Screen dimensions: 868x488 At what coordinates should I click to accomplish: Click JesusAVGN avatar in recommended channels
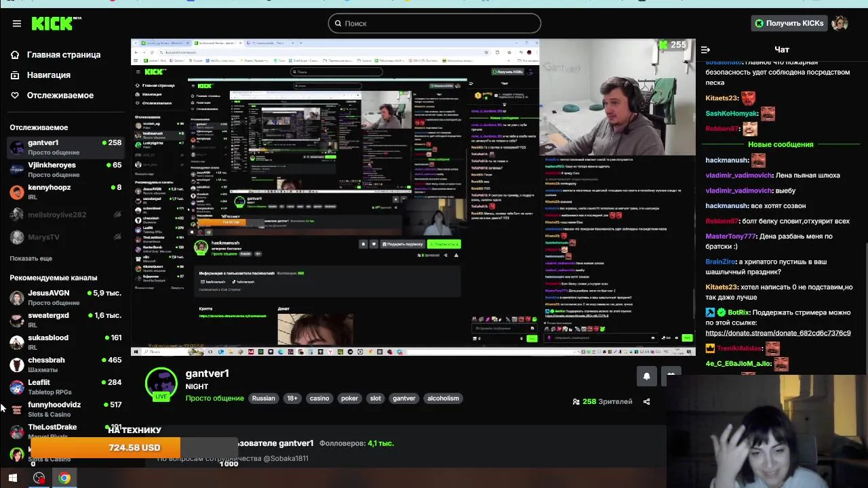point(17,298)
